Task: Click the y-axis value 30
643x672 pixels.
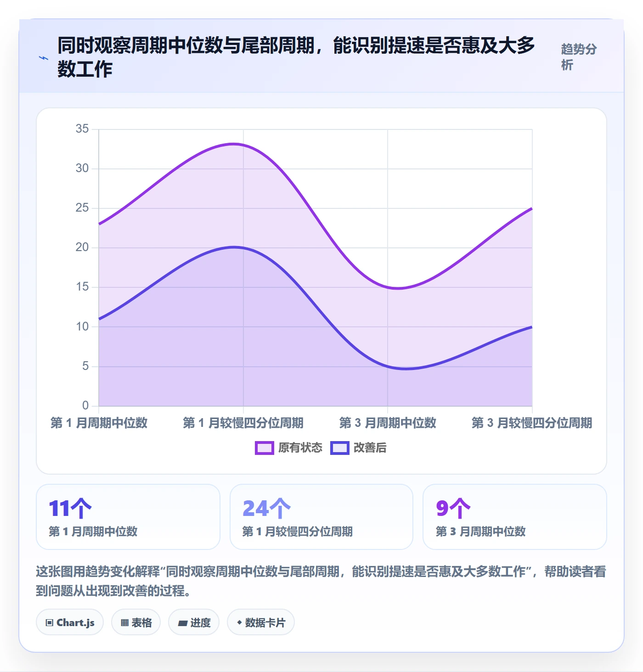Action: pos(82,168)
